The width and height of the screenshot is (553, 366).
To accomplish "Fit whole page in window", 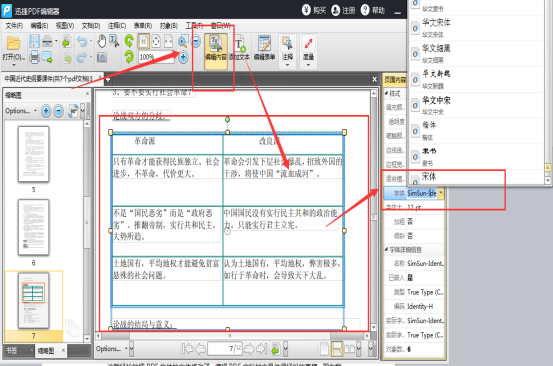I will pos(156,41).
